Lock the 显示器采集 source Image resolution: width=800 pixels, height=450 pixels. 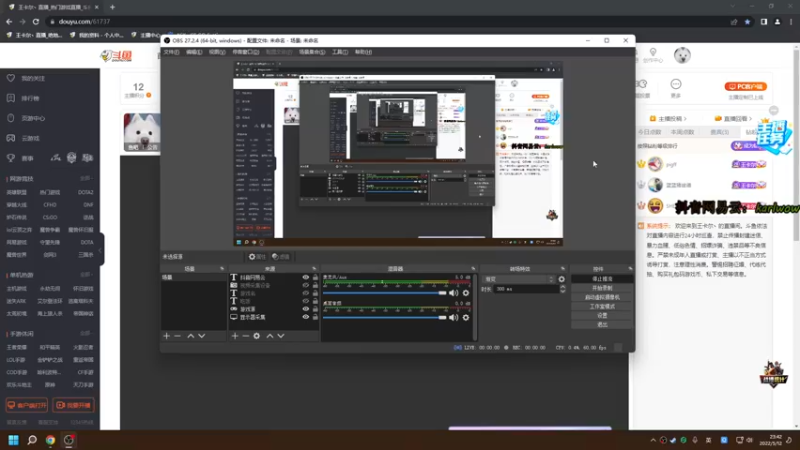[x=315, y=317]
